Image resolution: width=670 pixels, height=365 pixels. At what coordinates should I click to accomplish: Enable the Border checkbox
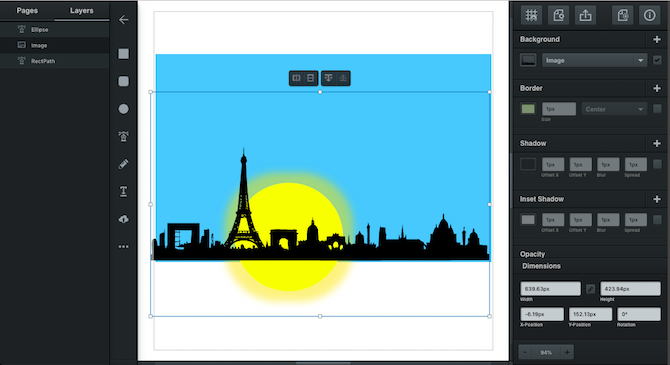point(657,109)
